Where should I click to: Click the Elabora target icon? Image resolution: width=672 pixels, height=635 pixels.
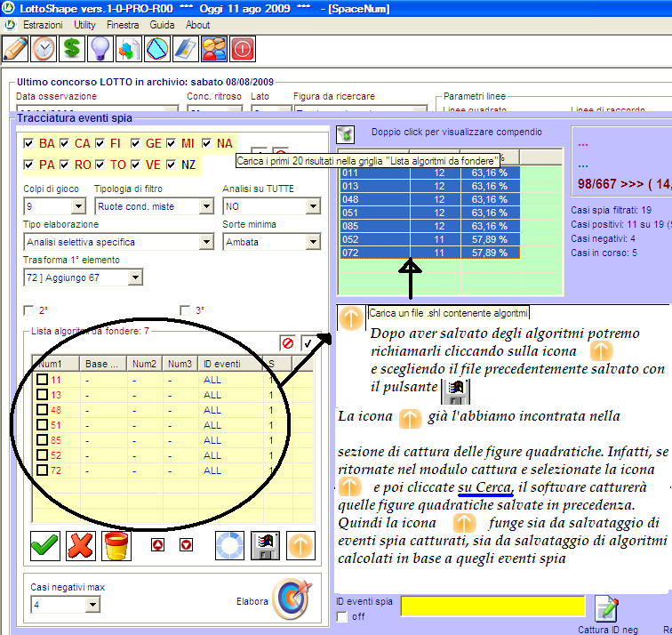coord(289,599)
